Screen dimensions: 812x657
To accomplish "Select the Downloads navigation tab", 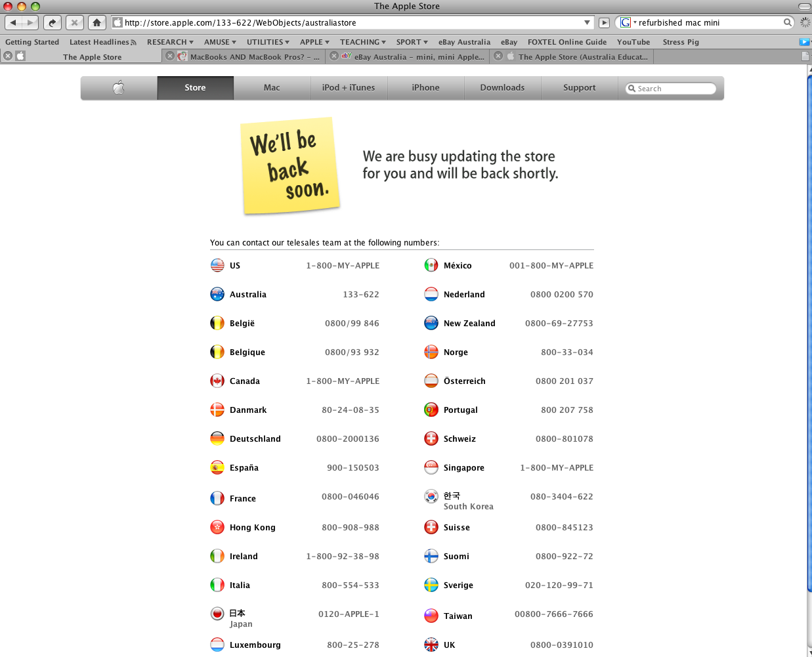I will coord(502,88).
